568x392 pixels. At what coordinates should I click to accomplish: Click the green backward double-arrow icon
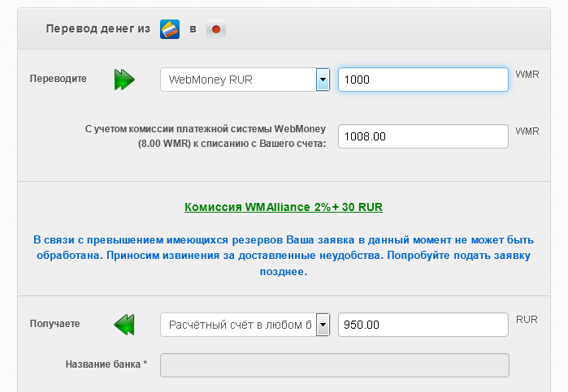pos(124,325)
